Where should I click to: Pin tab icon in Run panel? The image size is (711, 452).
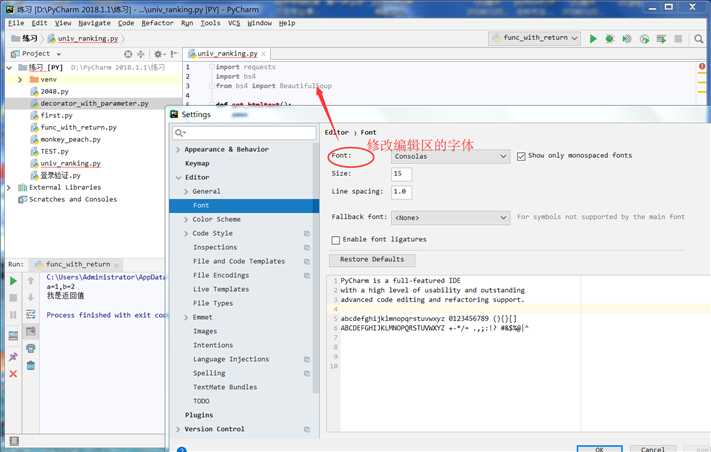(13, 357)
